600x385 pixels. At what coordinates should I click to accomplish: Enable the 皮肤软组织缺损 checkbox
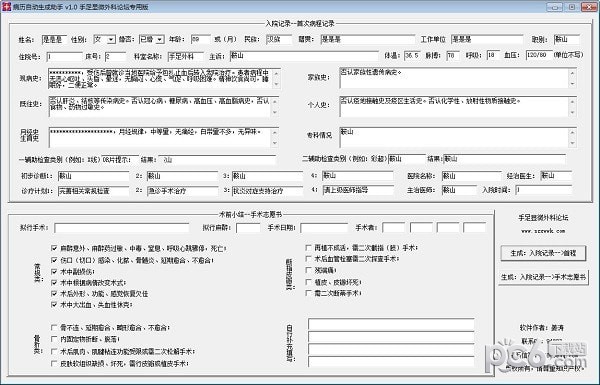54,363
